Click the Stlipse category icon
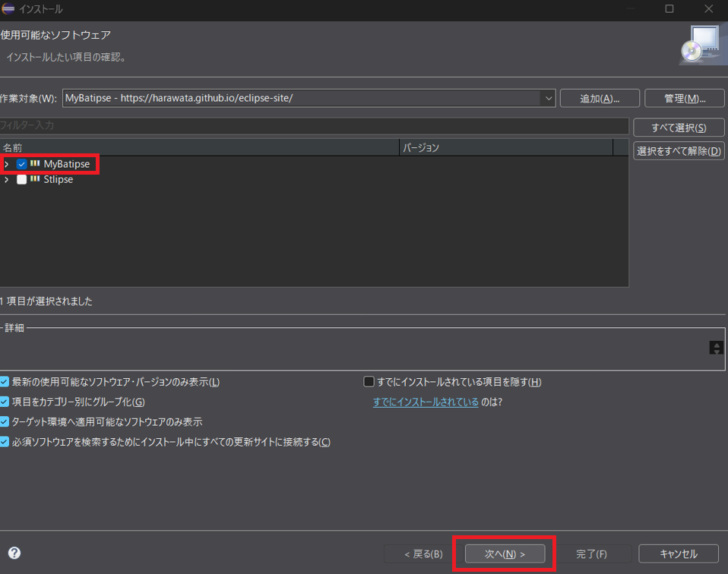 tap(35, 180)
